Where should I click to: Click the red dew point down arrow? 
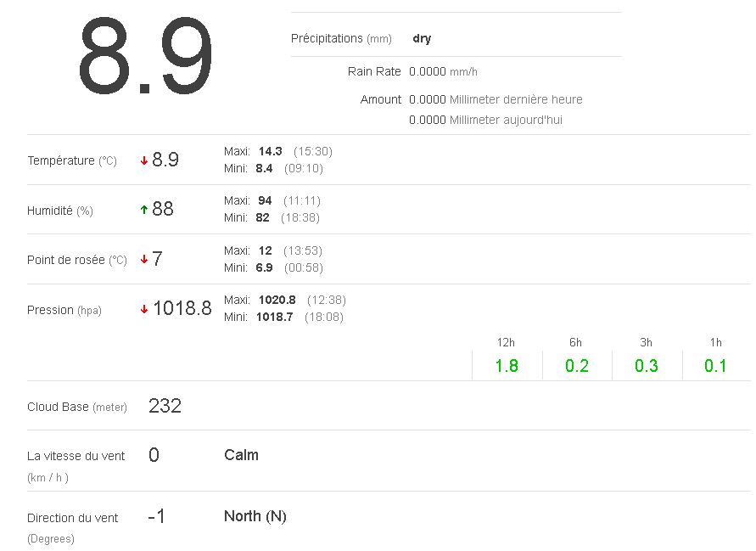pos(144,260)
